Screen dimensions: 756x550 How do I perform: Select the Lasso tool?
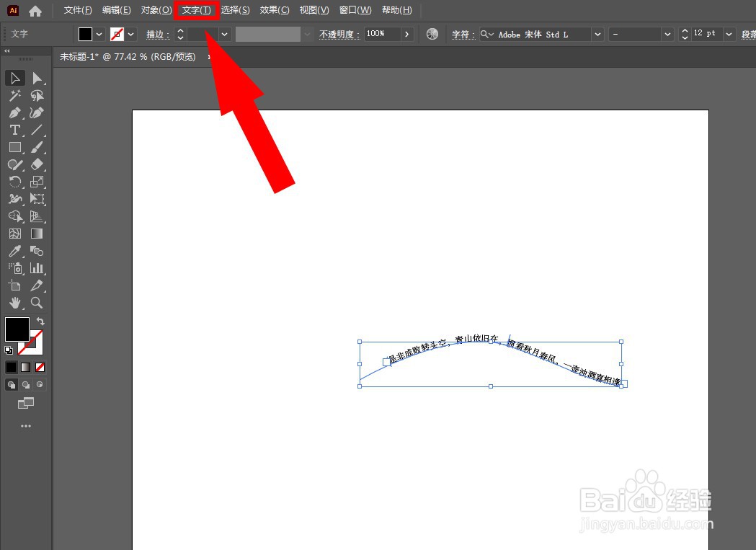coord(37,96)
